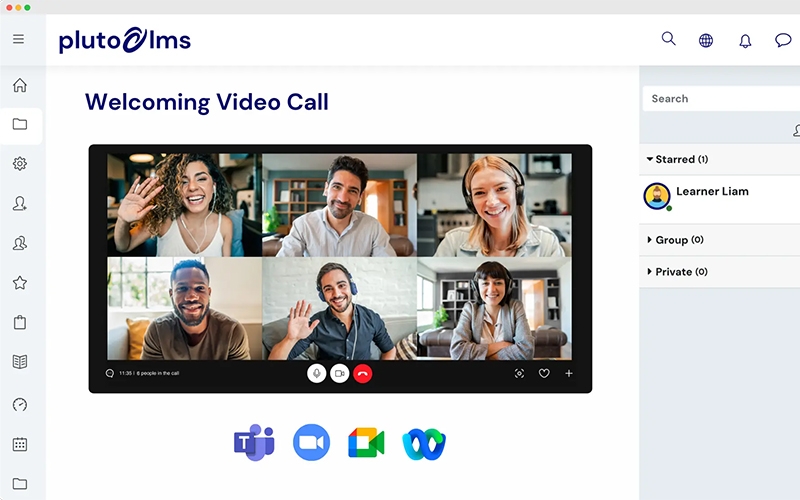
Task: Open settings gear in sidebar
Action: tap(20, 164)
